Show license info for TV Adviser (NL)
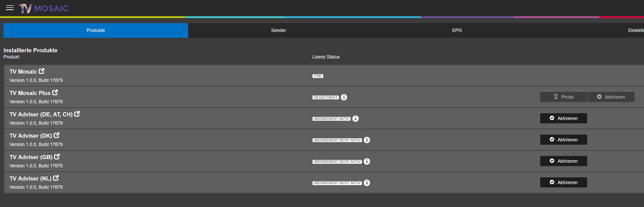 pyautogui.click(x=367, y=183)
